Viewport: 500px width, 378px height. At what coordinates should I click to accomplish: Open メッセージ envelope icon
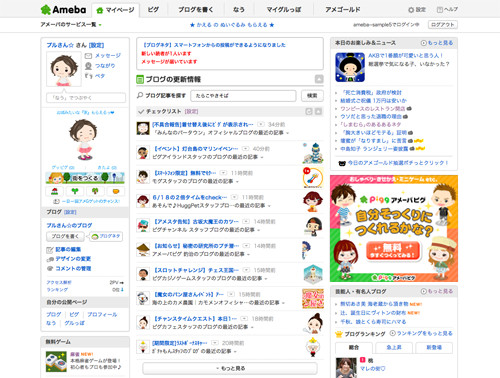click(x=88, y=56)
